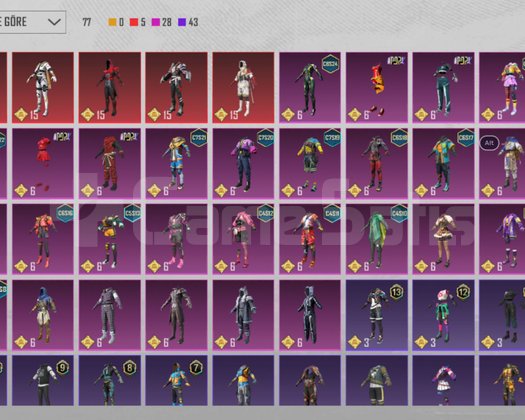Click the hexagon badge numbered 12
The width and height of the screenshot is (525, 420).
pyautogui.click(x=464, y=293)
